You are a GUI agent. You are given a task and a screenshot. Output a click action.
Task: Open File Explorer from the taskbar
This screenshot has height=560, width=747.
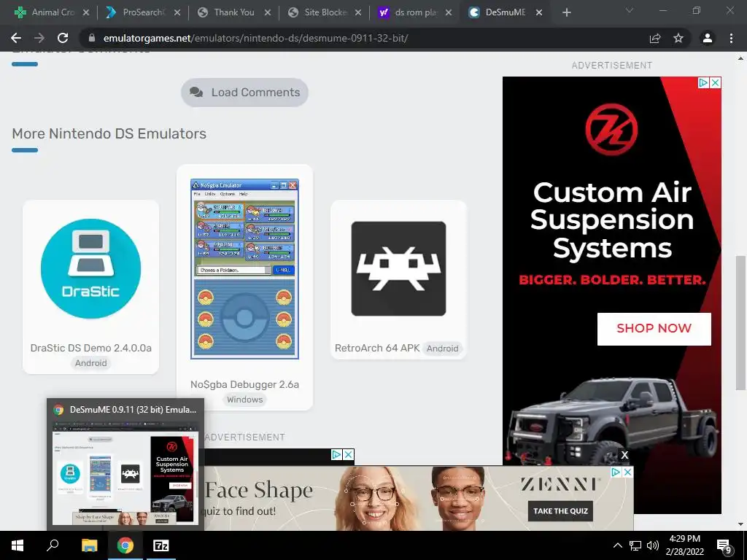point(89,545)
